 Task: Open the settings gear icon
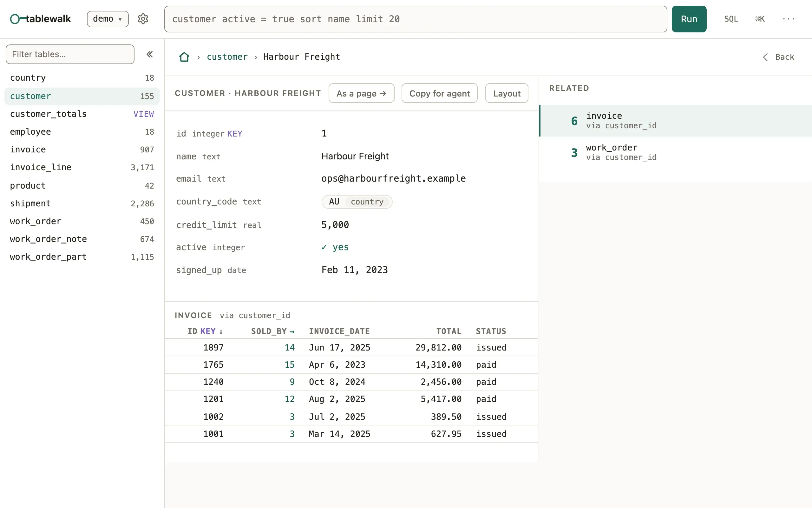pos(143,19)
